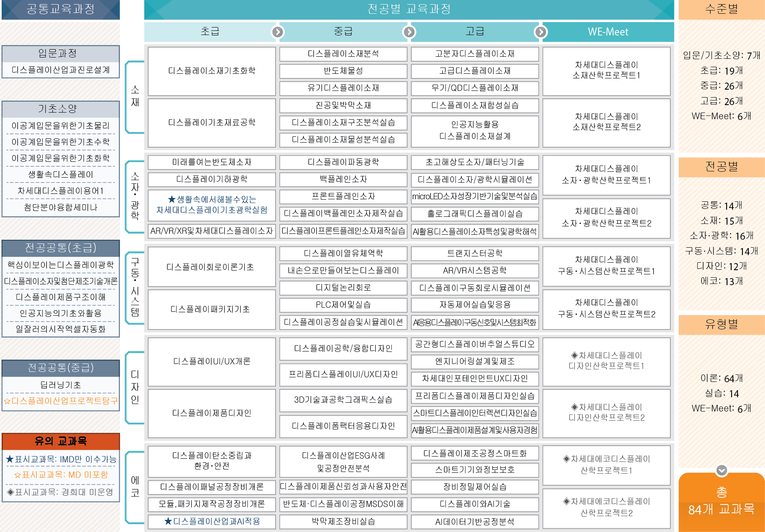This screenshot has width=765, height=532.
Task: Select the 소자·광학 track label
Action: click(135, 196)
